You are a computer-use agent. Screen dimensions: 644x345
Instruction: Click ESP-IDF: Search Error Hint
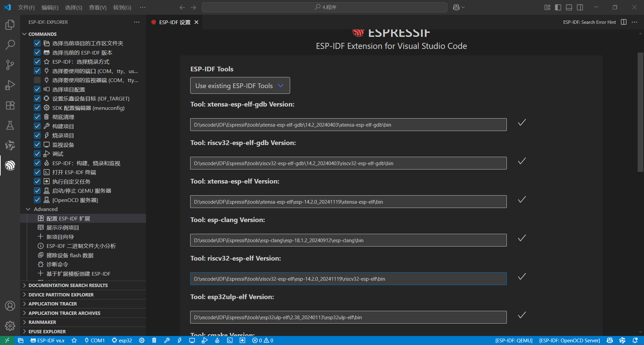[589, 22]
